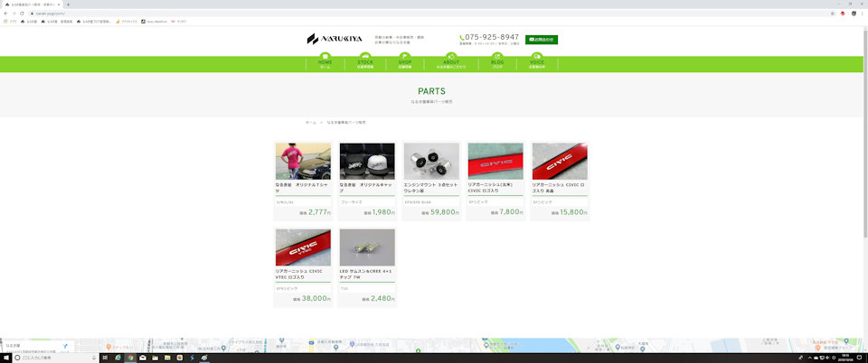
Task: Click the Windows taskbar search box
Action: [x=55, y=358]
